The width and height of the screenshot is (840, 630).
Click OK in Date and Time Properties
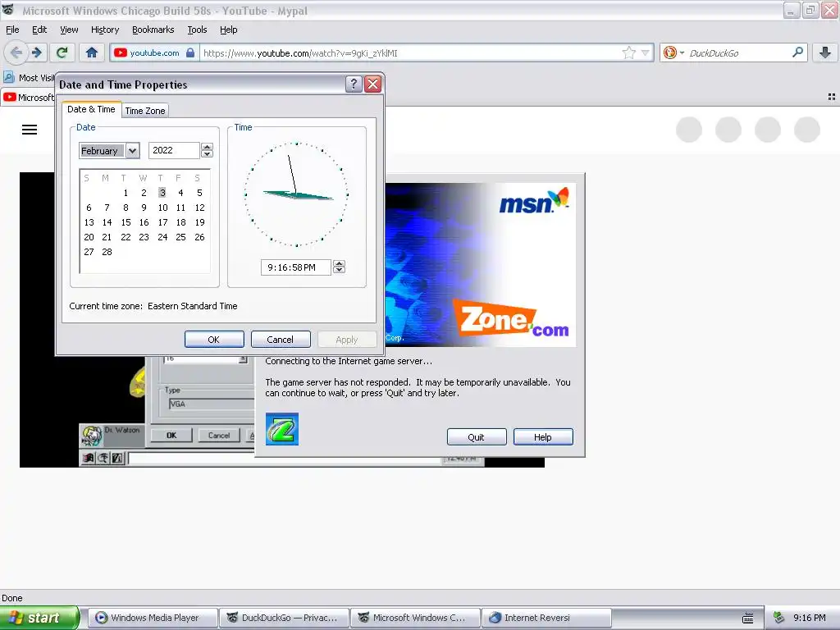tap(214, 339)
